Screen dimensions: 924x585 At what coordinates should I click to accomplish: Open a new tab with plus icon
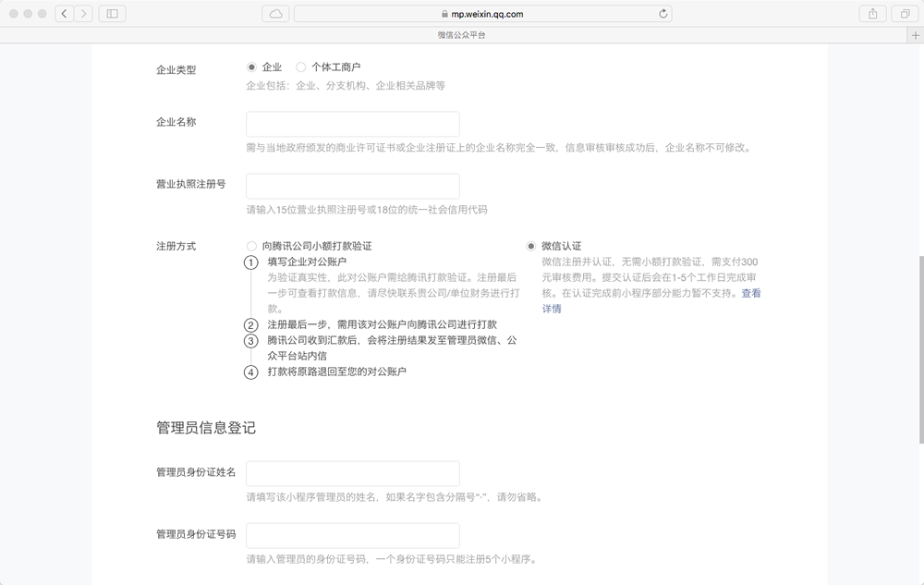click(916, 35)
